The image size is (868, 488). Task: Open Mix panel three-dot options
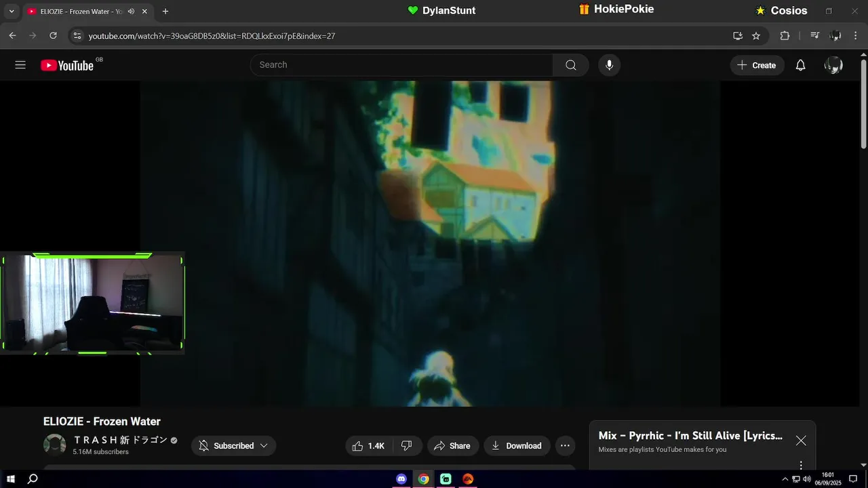click(x=801, y=465)
